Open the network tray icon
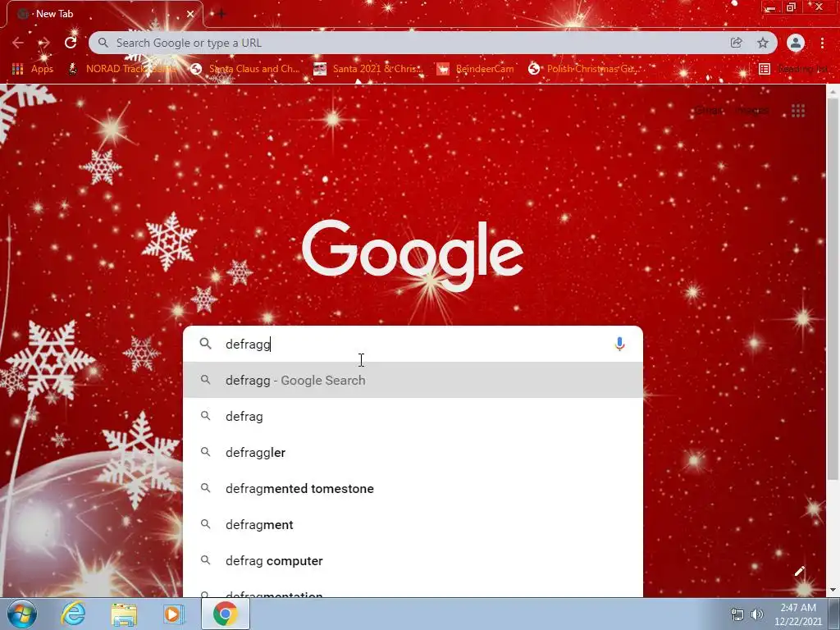Viewport: 840px width, 630px height. (737, 614)
